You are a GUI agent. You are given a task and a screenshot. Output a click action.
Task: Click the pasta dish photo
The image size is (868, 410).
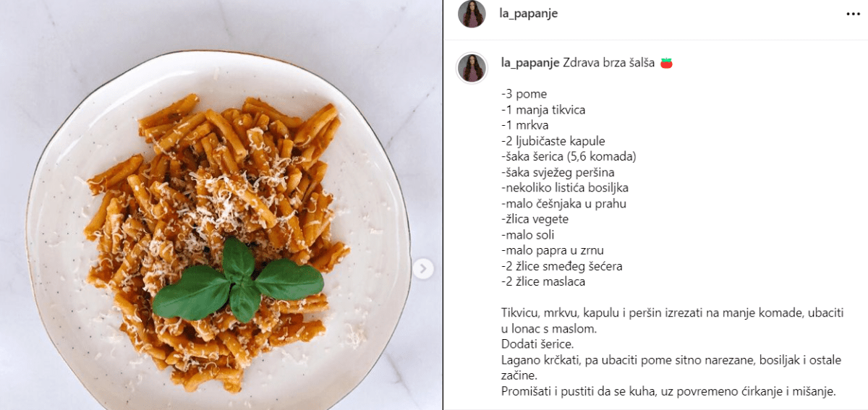click(221, 205)
